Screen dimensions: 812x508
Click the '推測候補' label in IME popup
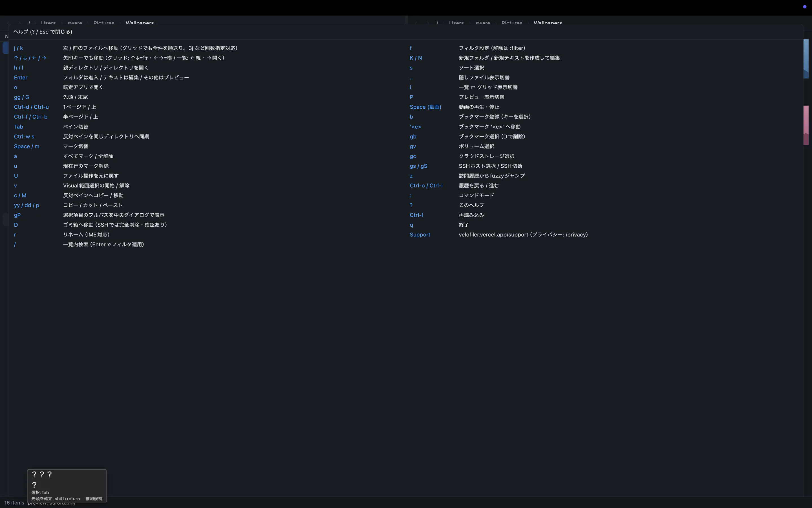(x=94, y=499)
